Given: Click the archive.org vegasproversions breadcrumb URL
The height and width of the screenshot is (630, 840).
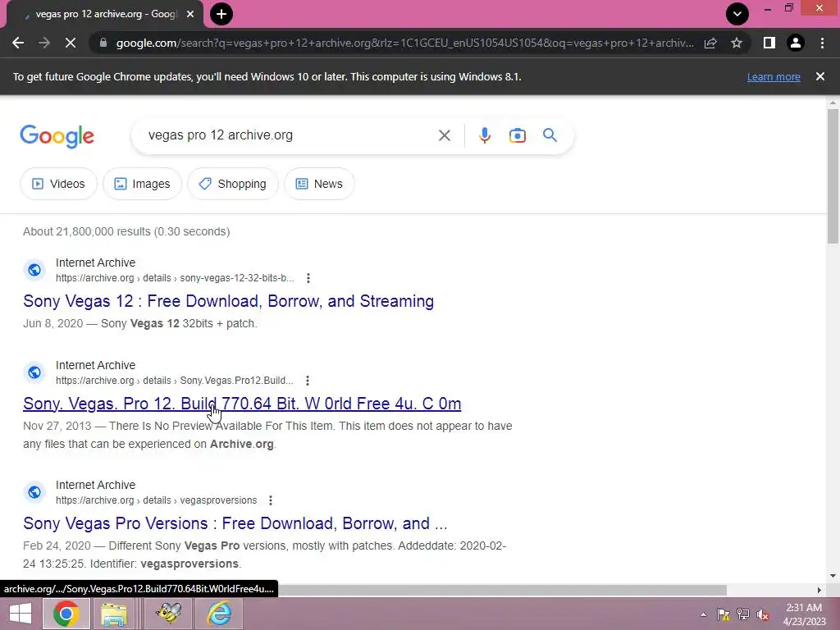Looking at the screenshot, I should (x=157, y=500).
